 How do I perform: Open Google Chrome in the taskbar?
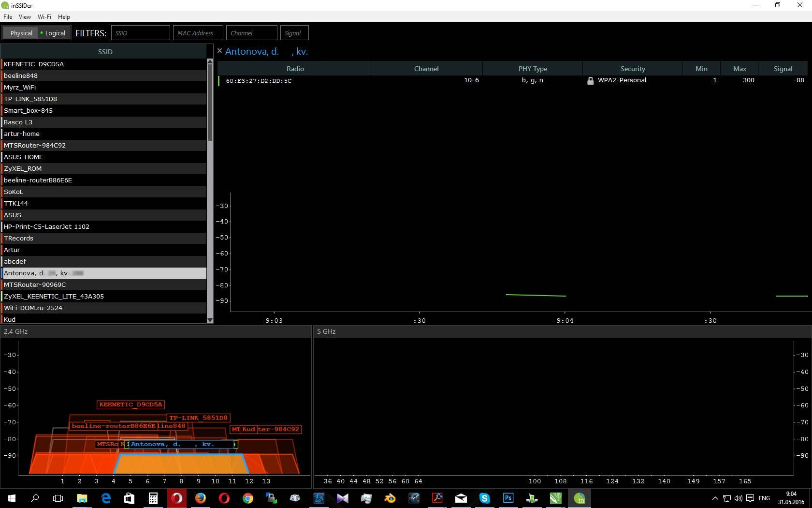point(247,498)
